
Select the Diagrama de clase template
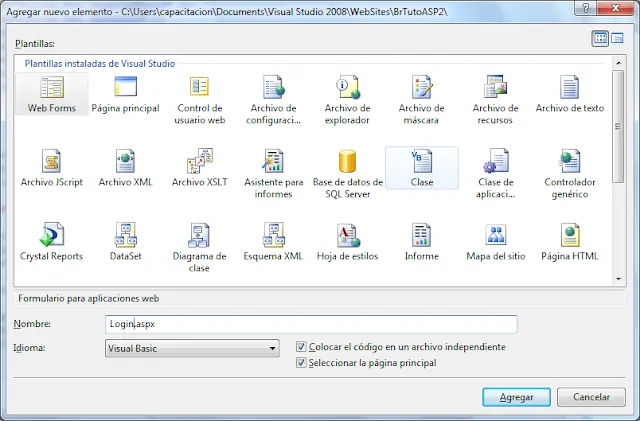(x=199, y=248)
